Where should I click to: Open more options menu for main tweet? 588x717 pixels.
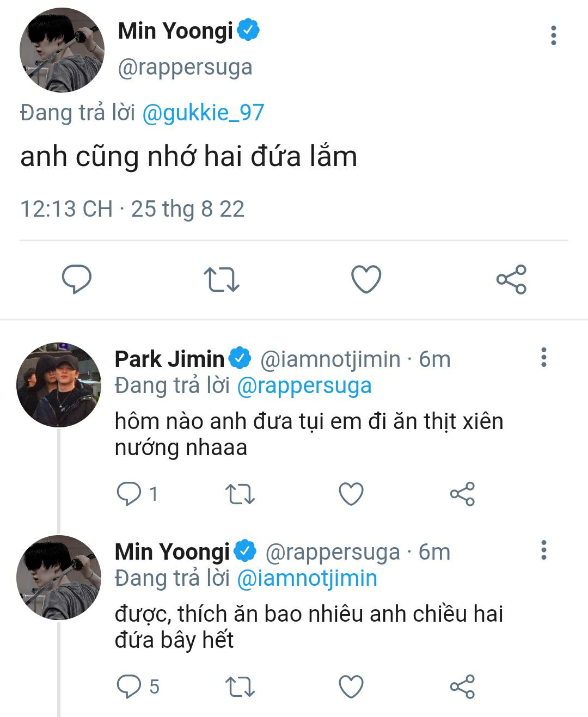553,35
